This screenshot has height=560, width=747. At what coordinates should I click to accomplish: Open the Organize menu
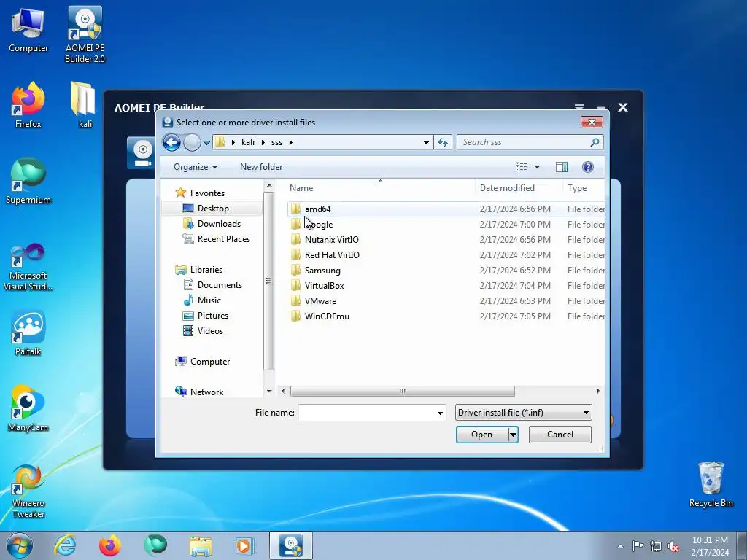(196, 167)
